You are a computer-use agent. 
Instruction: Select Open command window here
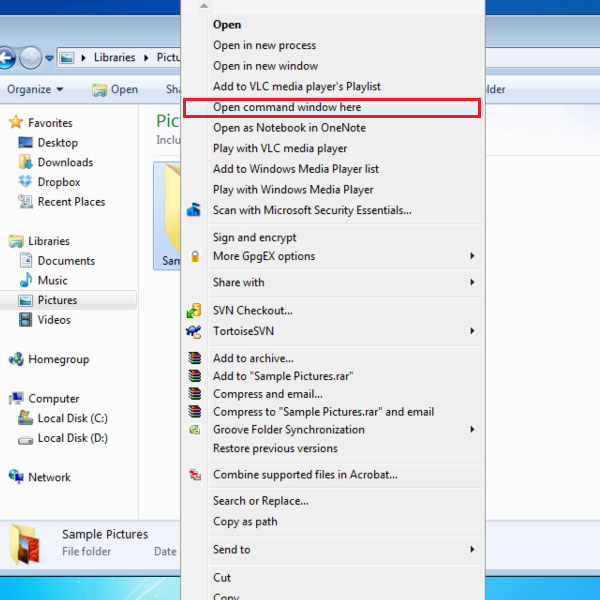pyautogui.click(x=332, y=107)
